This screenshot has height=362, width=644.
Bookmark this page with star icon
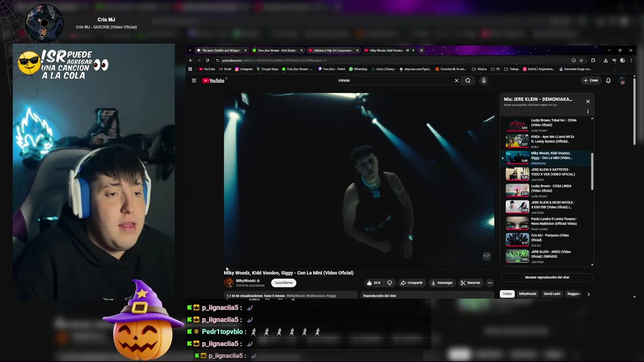coord(581,60)
